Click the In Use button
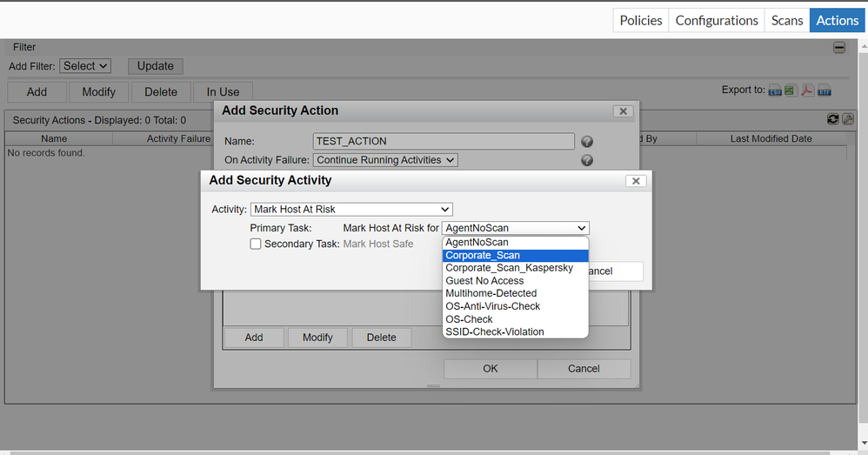The image size is (868, 455). (x=224, y=92)
